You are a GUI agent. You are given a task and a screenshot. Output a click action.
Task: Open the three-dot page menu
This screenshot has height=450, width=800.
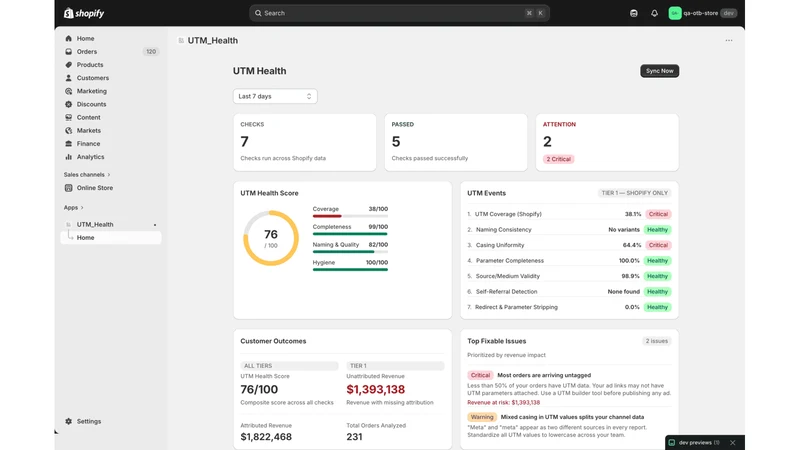point(729,40)
